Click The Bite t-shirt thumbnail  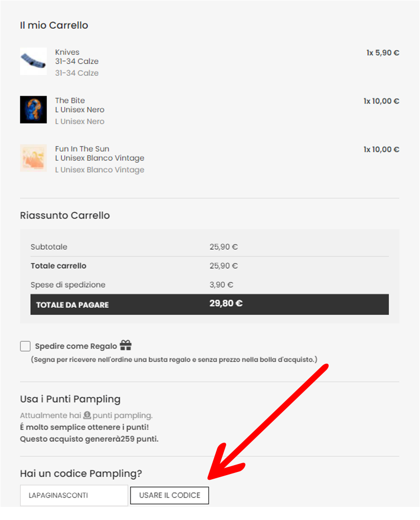tap(33, 110)
